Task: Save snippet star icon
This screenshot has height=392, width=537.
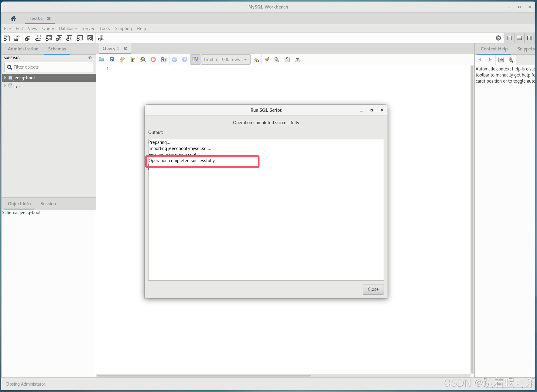Action: pyautogui.click(x=256, y=60)
